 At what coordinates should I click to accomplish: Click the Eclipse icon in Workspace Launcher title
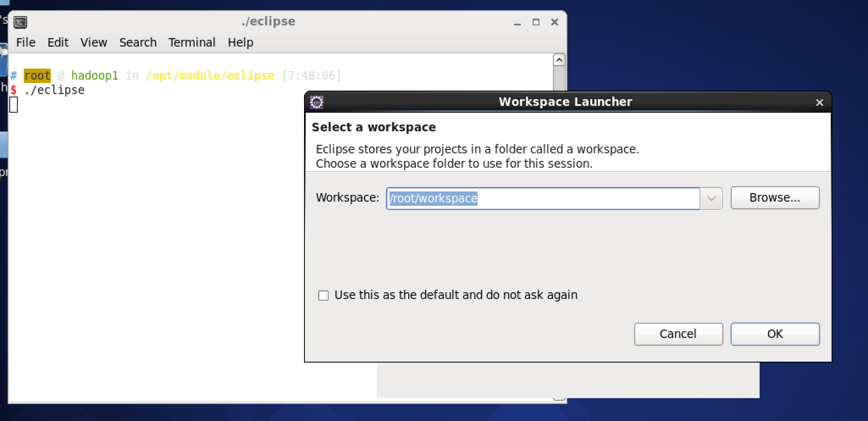pyautogui.click(x=317, y=102)
